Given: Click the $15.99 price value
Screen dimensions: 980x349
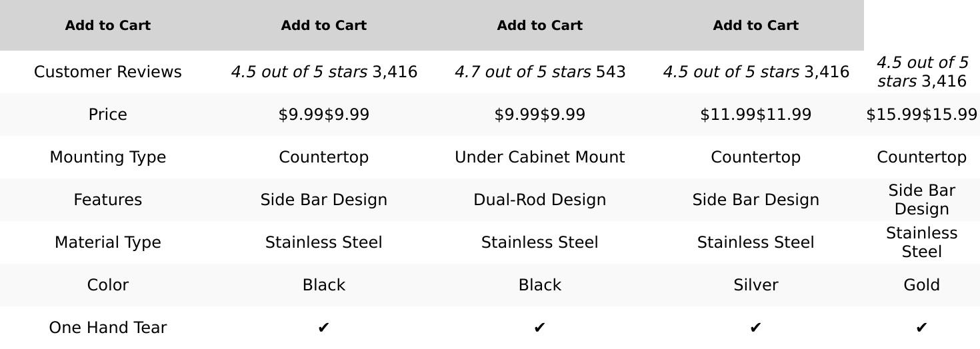Looking at the screenshot, I should click(x=921, y=115).
